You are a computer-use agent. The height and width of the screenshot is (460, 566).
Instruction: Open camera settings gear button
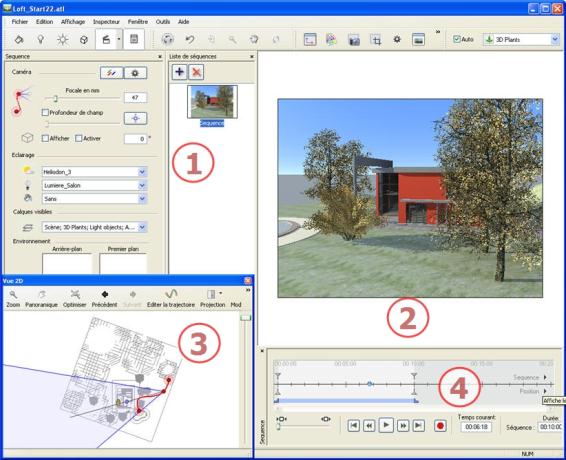tap(135, 73)
